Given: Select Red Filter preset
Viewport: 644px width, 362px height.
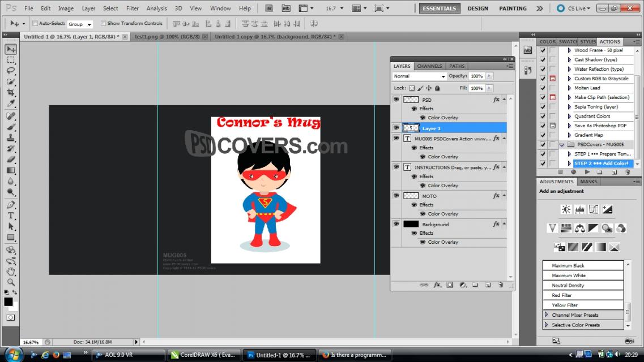Looking at the screenshot, I should coord(583,295).
